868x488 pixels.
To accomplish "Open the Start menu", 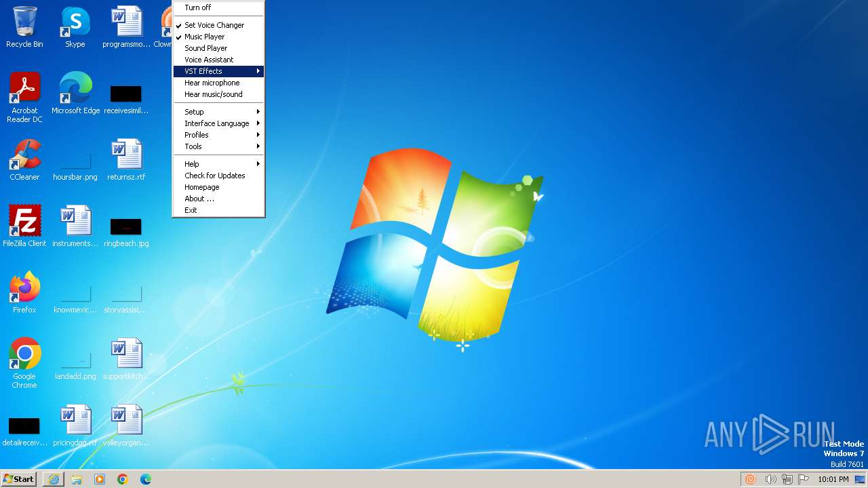I will (19, 479).
